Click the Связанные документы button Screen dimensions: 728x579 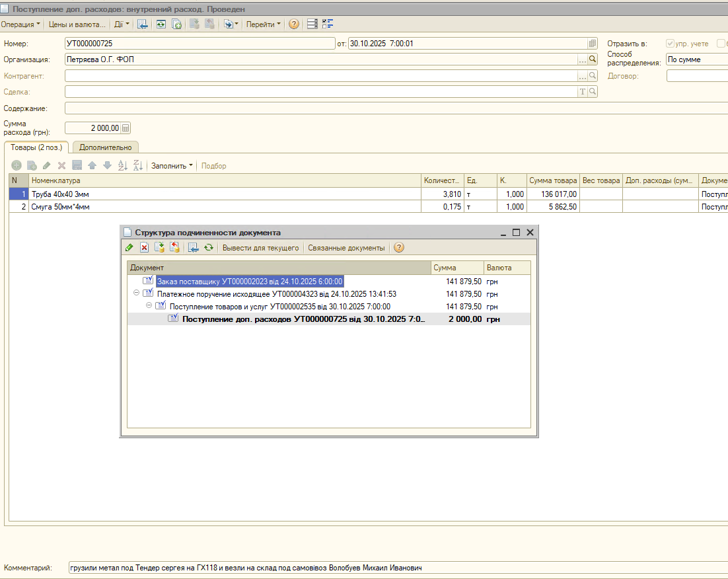tap(346, 248)
